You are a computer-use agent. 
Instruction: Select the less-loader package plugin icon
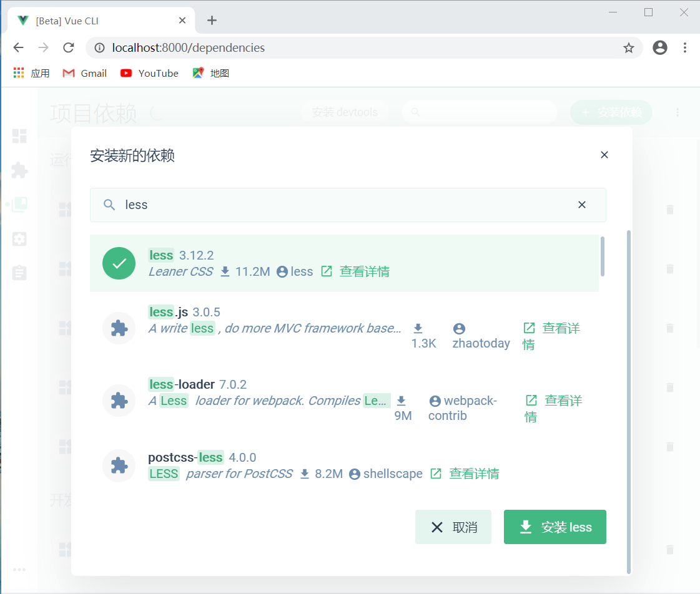(119, 401)
